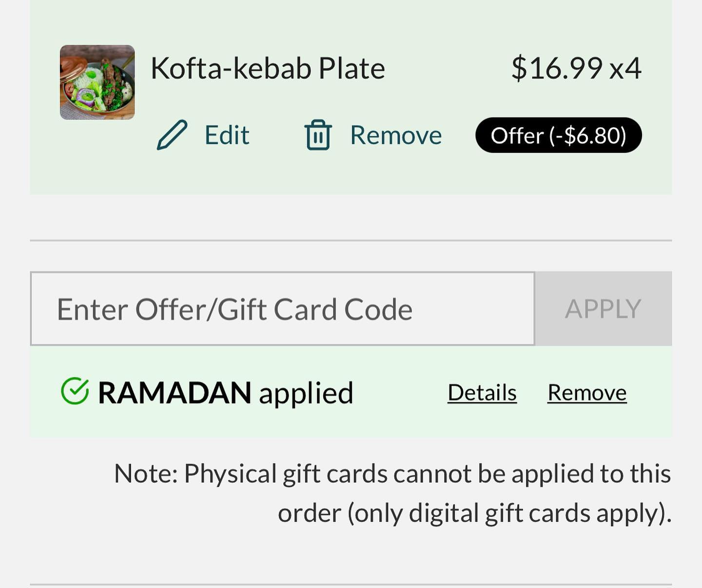Viewport: 702px width, 588px height.
Task: Click the green checkmark beside RAMADAN
Action: tap(75, 392)
